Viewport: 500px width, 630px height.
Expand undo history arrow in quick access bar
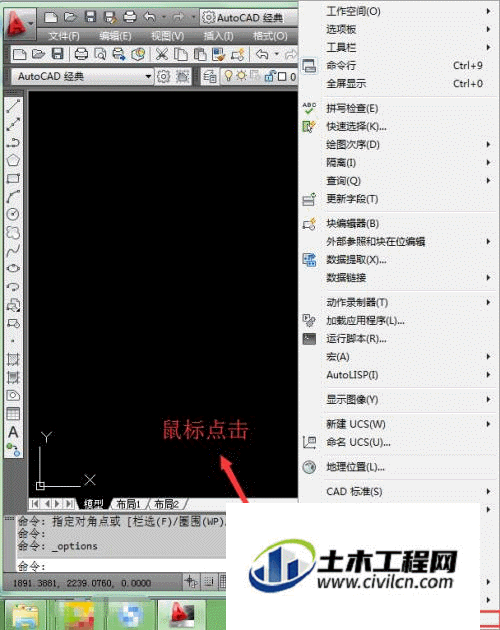tap(164, 17)
